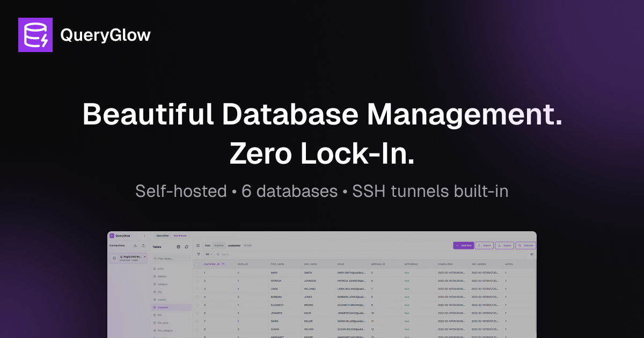Toggle the side panel icon left of Data tab

coord(198,245)
